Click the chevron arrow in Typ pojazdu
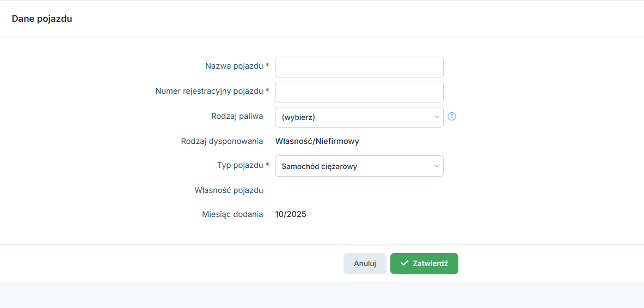This screenshot has width=644, height=308. (x=437, y=166)
